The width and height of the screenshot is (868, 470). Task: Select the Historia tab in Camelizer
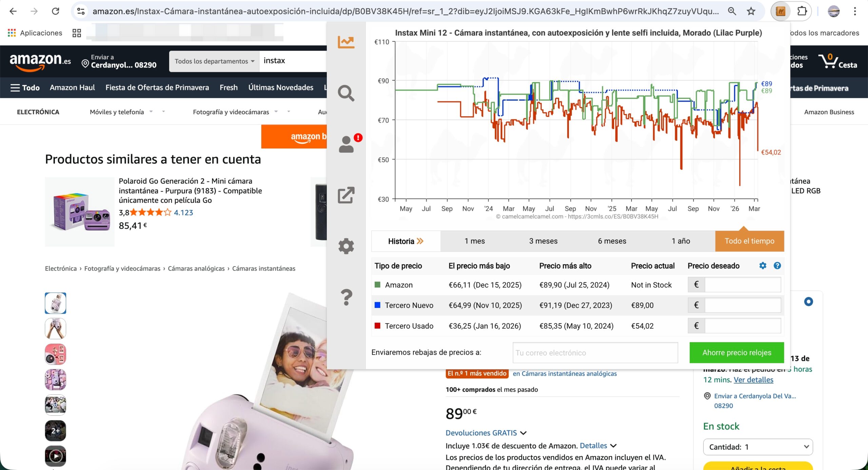[x=406, y=241]
